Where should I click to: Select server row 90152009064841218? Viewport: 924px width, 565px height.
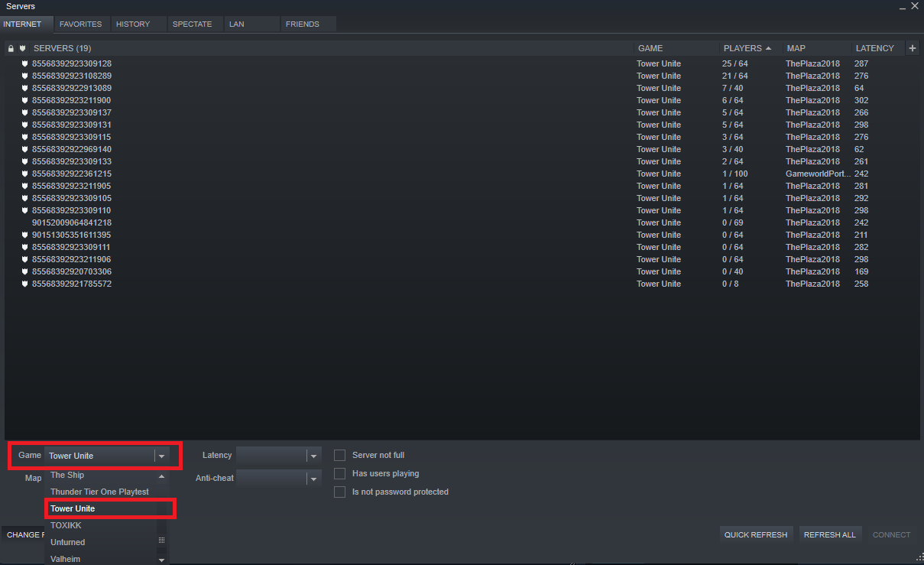point(461,222)
